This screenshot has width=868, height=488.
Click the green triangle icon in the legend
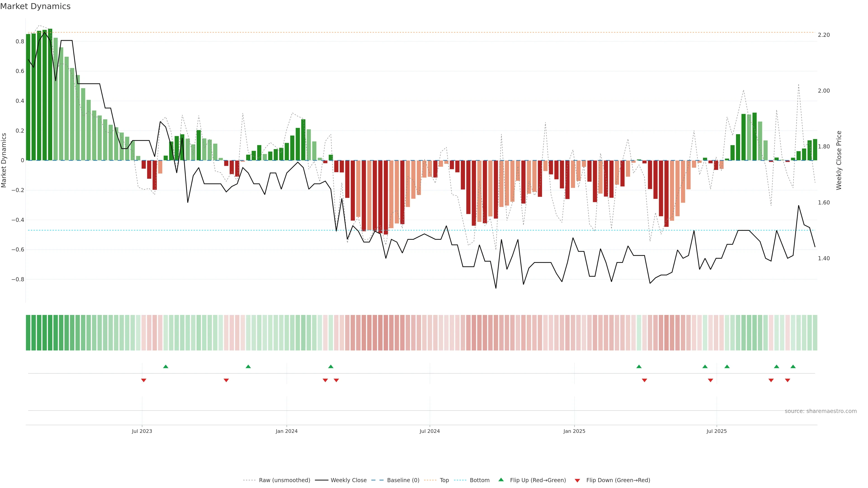tap(501, 480)
